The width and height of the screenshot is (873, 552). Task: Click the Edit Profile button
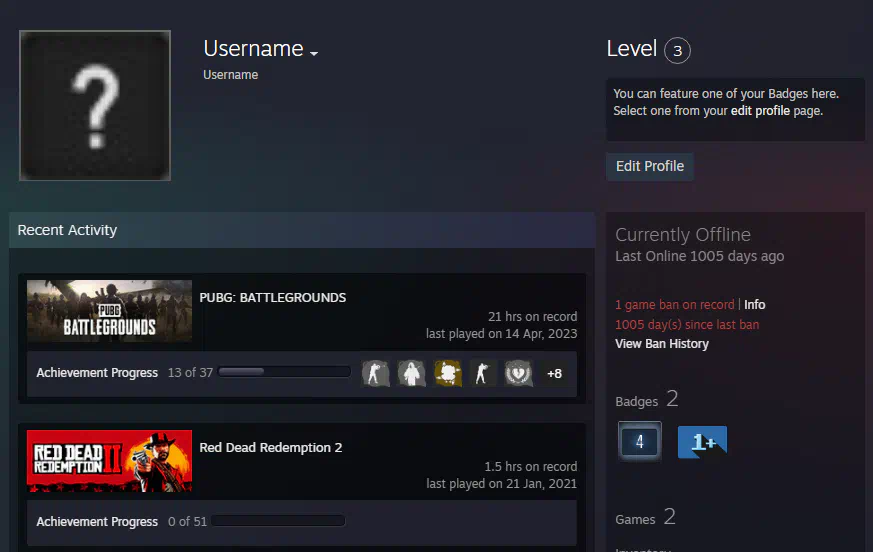pyautogui.click(x=650, y=166)
